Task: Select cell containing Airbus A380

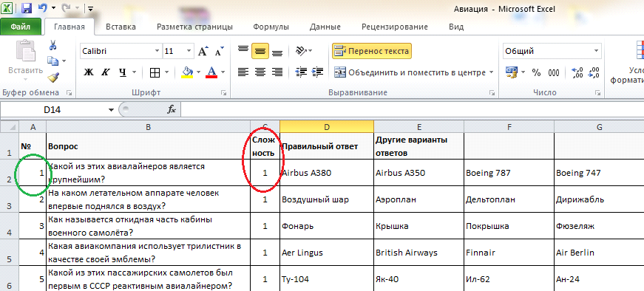Action: [327, 173]
